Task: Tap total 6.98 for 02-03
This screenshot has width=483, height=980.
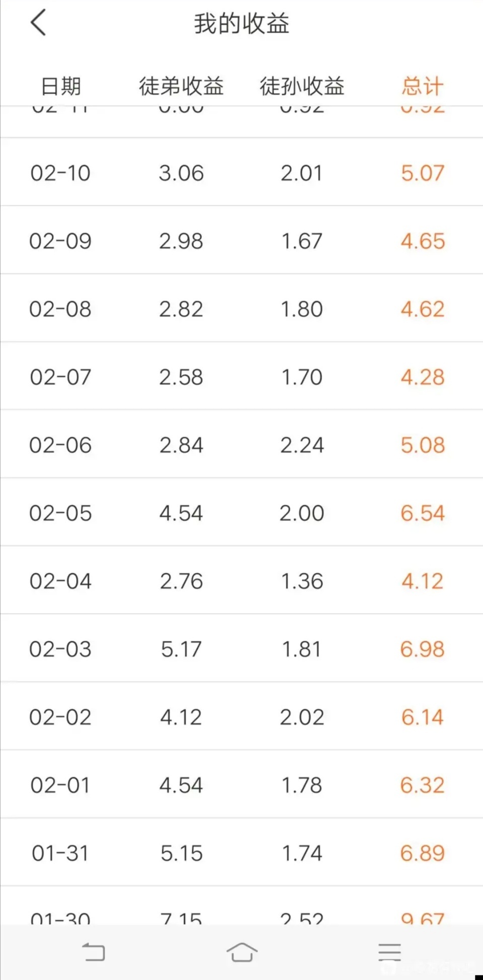Action: pos(423,649)
